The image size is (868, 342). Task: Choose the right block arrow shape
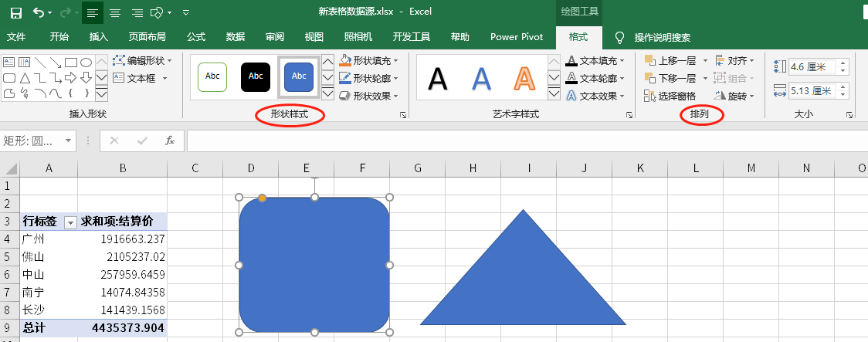71,77
